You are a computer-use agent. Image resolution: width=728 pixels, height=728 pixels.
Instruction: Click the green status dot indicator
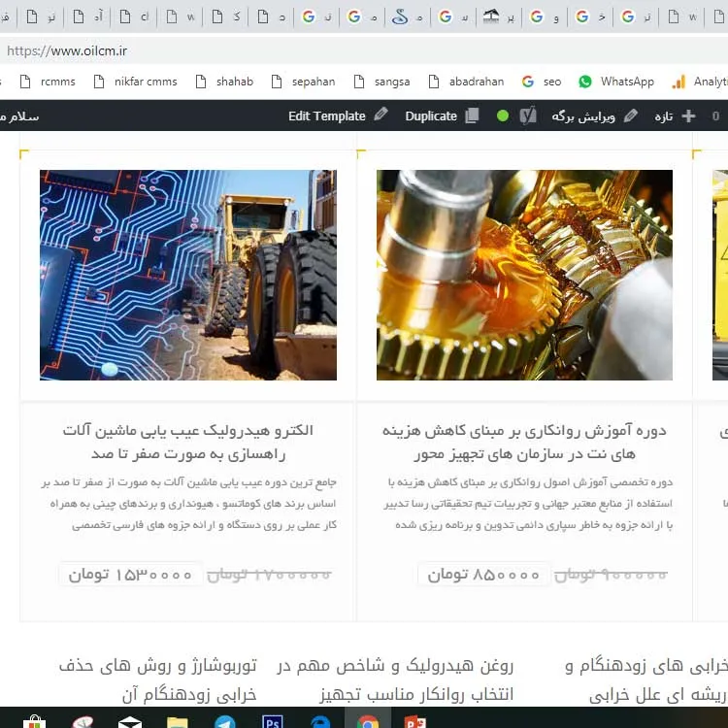pos(502,116)
